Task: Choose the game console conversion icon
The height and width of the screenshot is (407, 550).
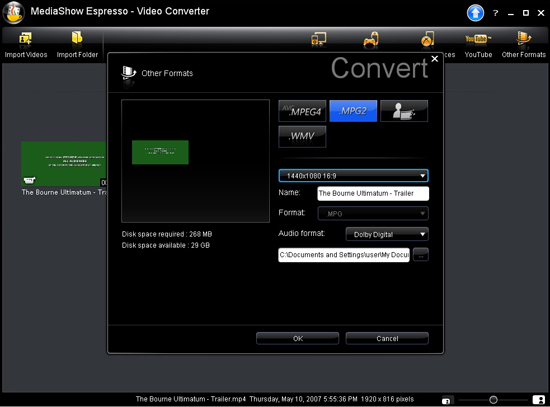Action: pyautogui.click(x=371, y=40)
